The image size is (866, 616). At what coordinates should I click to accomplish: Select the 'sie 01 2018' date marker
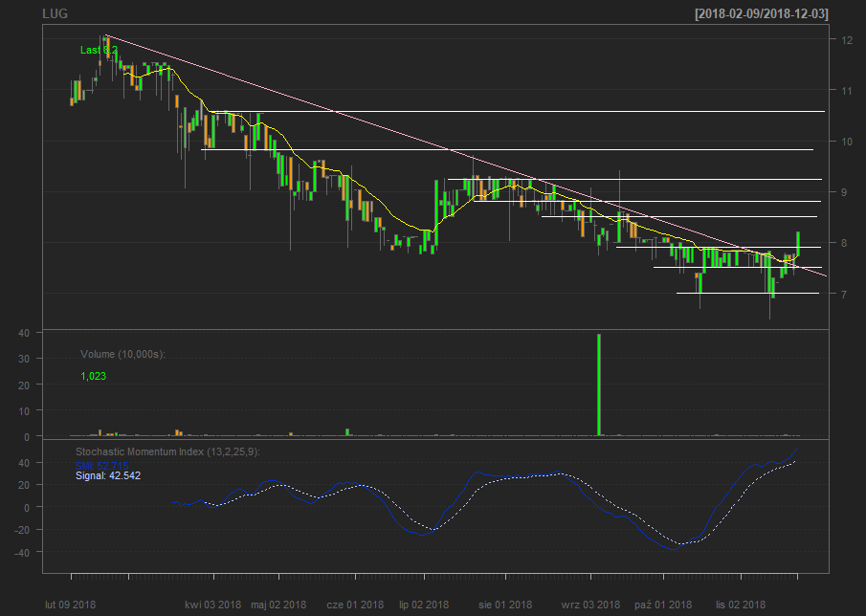504,605
